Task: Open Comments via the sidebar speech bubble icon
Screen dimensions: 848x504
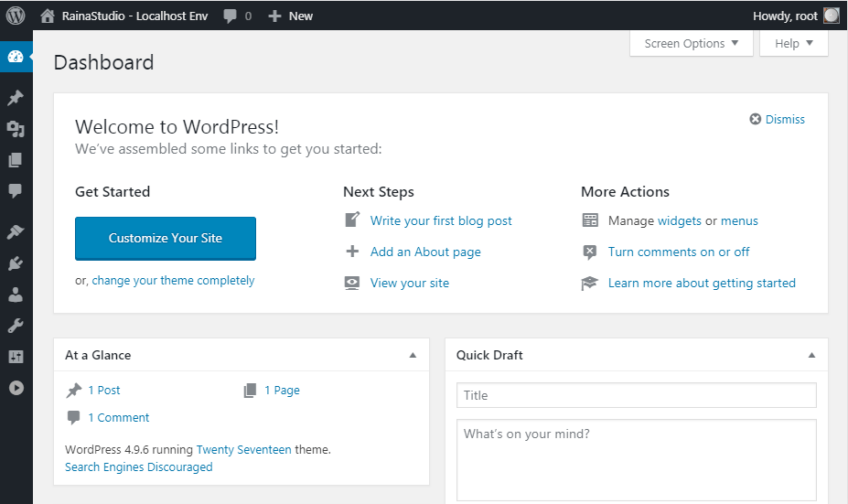Action: pos(16,191)
